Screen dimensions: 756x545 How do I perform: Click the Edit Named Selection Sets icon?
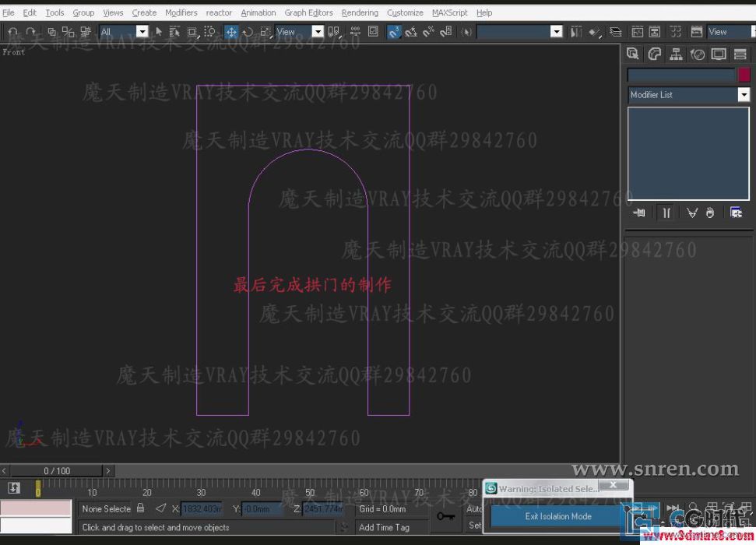[x=466, y=32]
